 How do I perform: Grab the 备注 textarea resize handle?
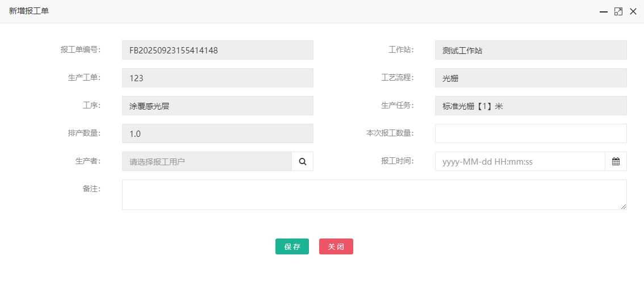click(624, 207)
